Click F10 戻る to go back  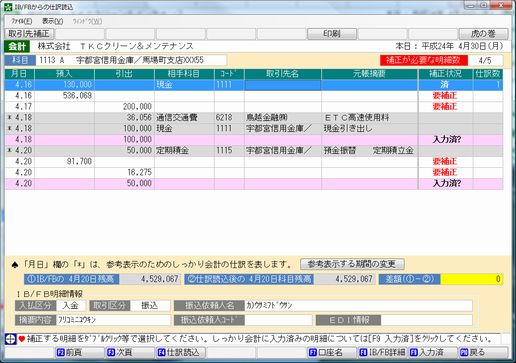tap(483, 352)
